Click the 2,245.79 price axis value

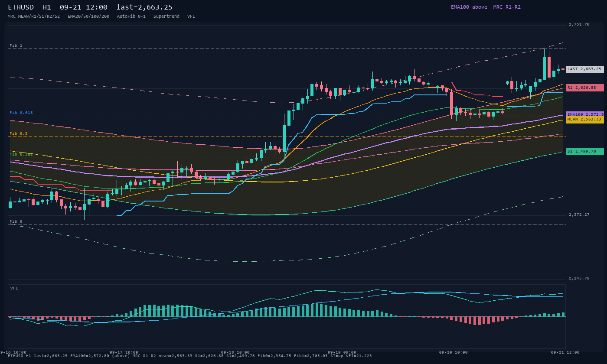[x=579, y=278]
